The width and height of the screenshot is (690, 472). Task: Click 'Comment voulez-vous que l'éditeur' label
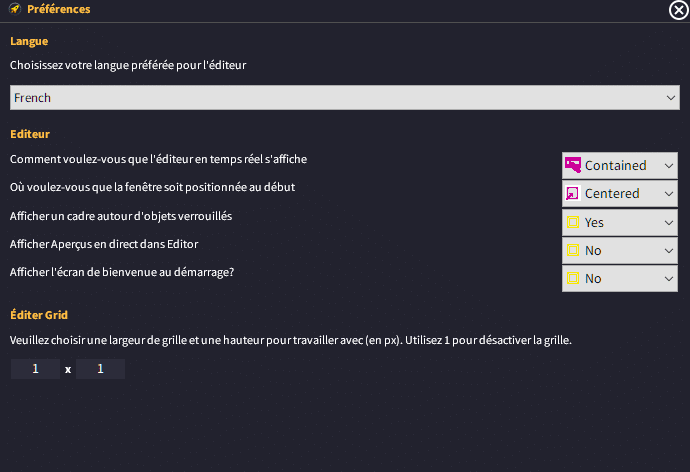pyautogui.click(x=158, y=159)
